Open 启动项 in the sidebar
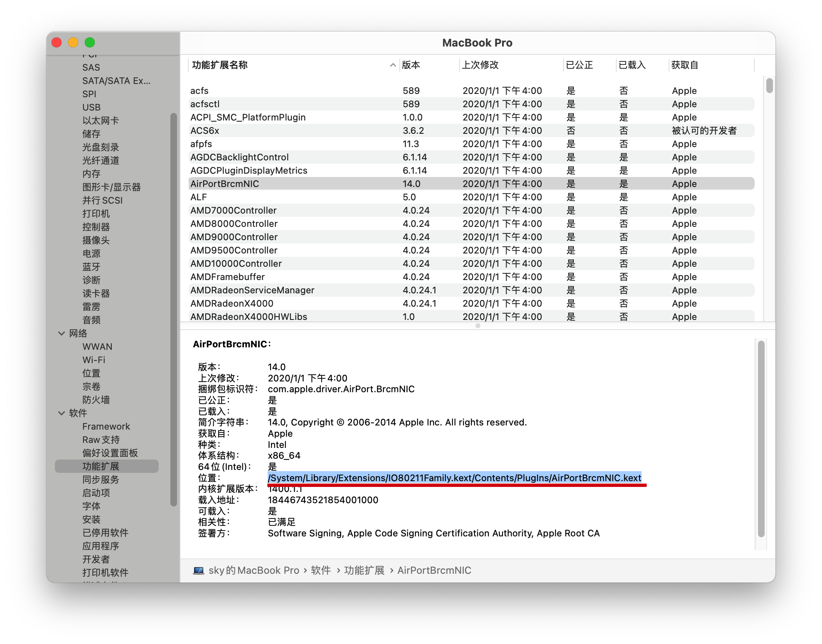Screen dimensions: 822x644 coord(96,493)
